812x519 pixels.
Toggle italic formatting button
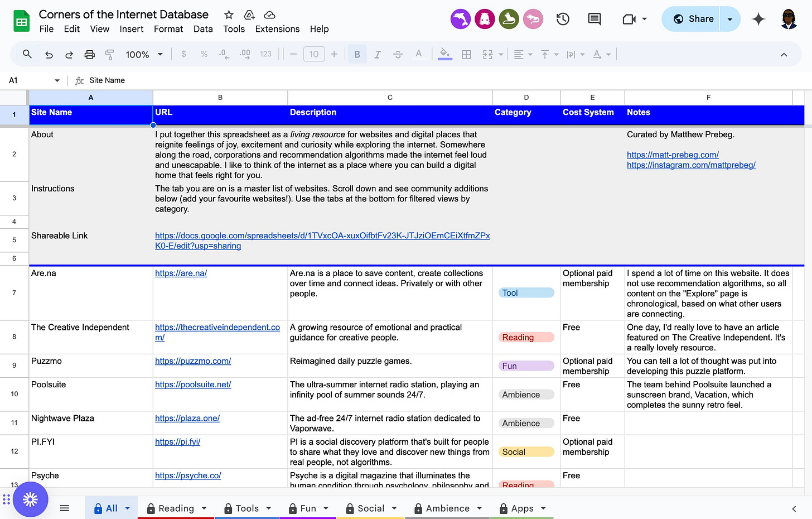pyautogui.click(x=378, y=55)
